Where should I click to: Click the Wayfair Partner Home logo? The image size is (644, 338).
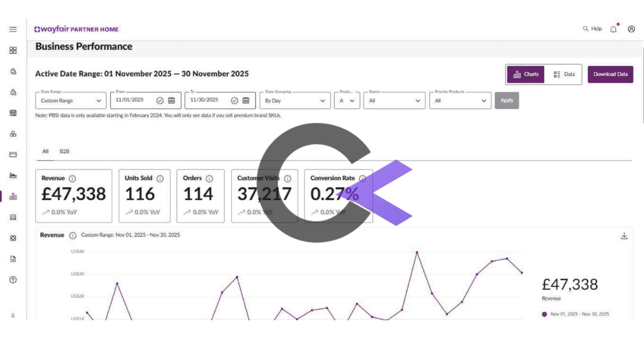click(x=76, y=29)
